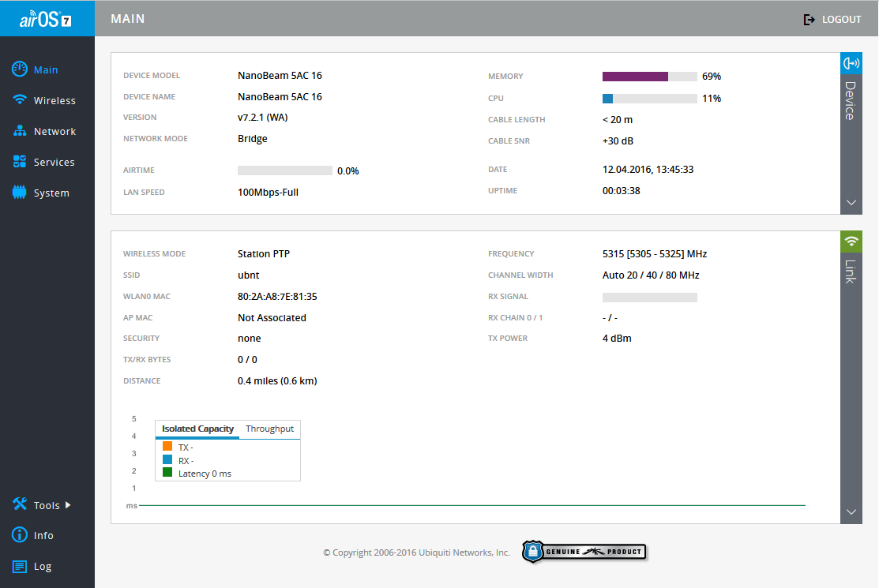This screenshot has width=879, height=588.
Task: Click the Genuine Product badge
Action: [584, 552]
